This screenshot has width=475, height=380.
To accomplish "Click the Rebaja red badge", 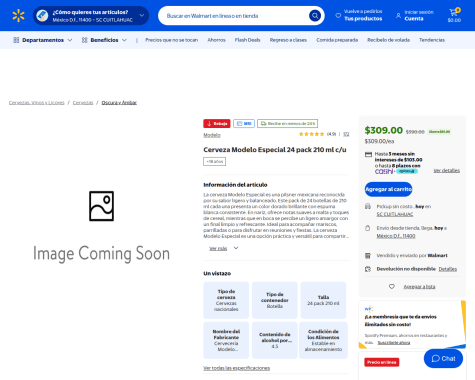I will [217, 124].
